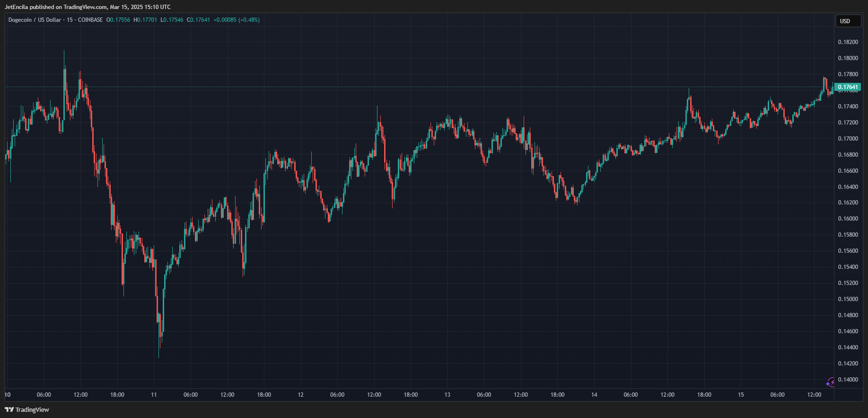The height and width of the screenshot is (418, 868).
Task: Click the low value L0.17546
Action: [x=172, y=20]
